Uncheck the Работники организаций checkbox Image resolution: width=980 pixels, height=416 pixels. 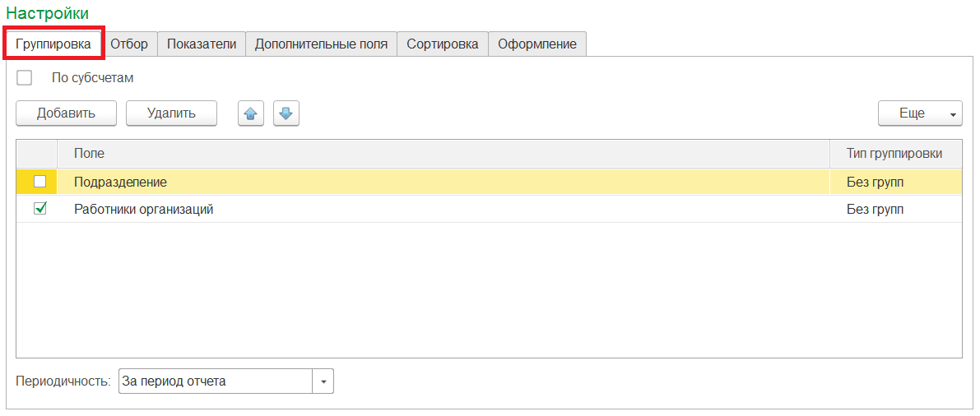(39, 209)
